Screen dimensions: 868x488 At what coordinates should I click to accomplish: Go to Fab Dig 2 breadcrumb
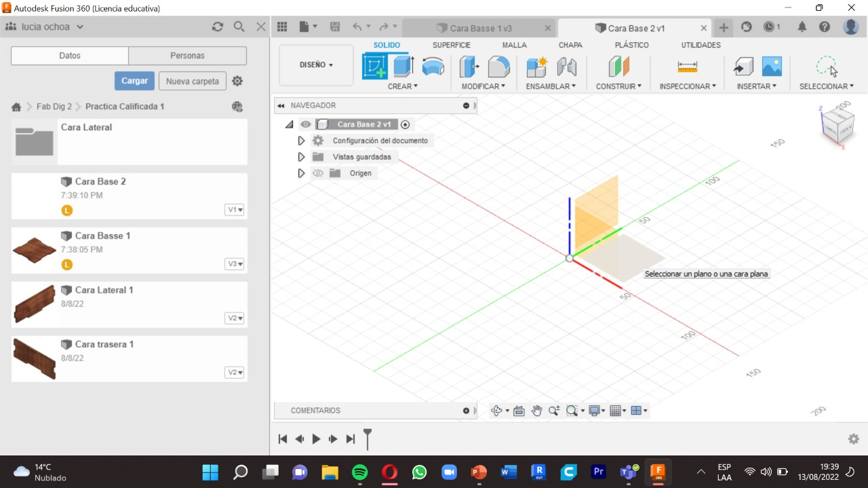click(54, 106)
